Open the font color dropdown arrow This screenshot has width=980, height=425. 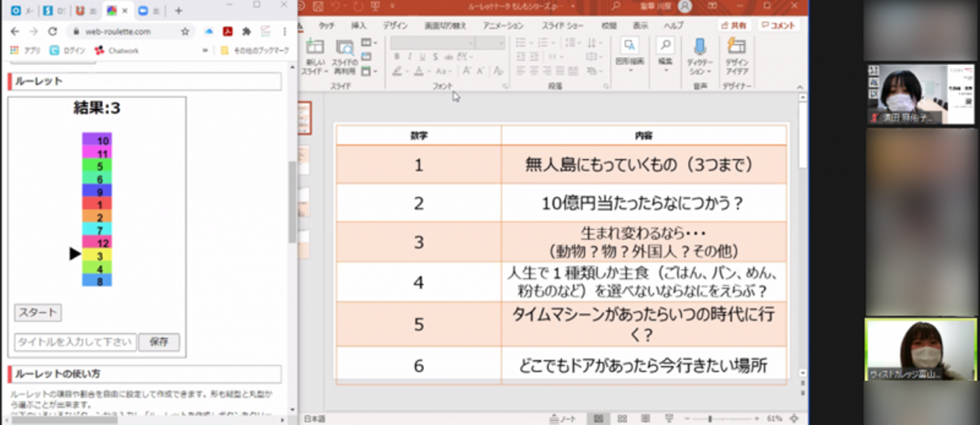429,71
